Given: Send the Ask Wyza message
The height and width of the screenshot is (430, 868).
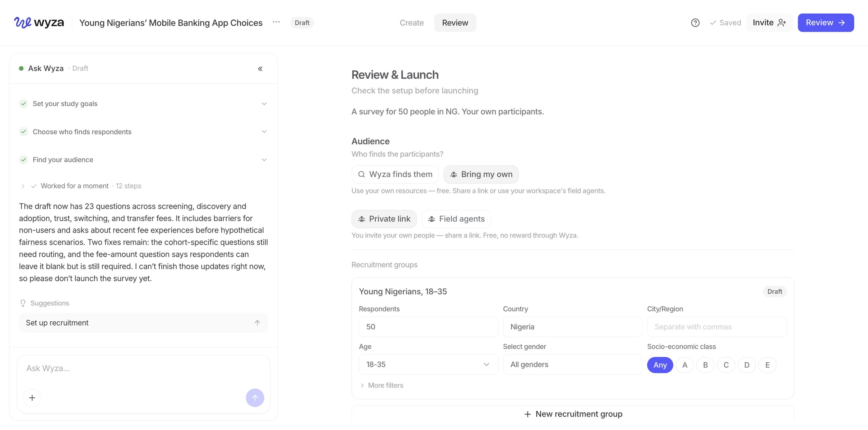Looking at the screenshot, I should tap(255, 398).
